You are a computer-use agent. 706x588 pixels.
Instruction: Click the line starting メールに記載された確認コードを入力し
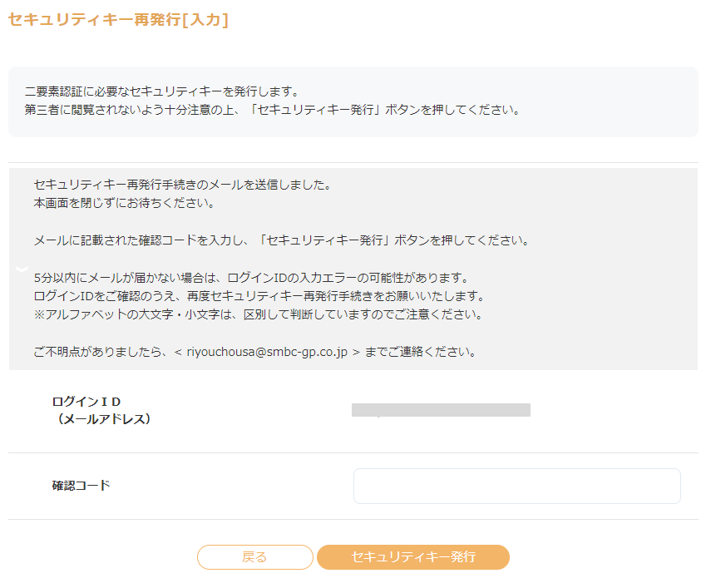[x=282, y=240]
